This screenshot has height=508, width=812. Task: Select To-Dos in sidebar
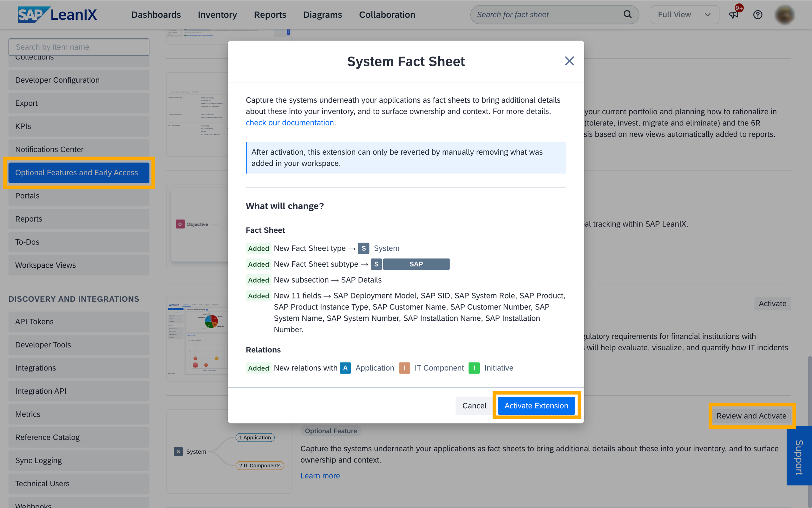click(79, 242)
